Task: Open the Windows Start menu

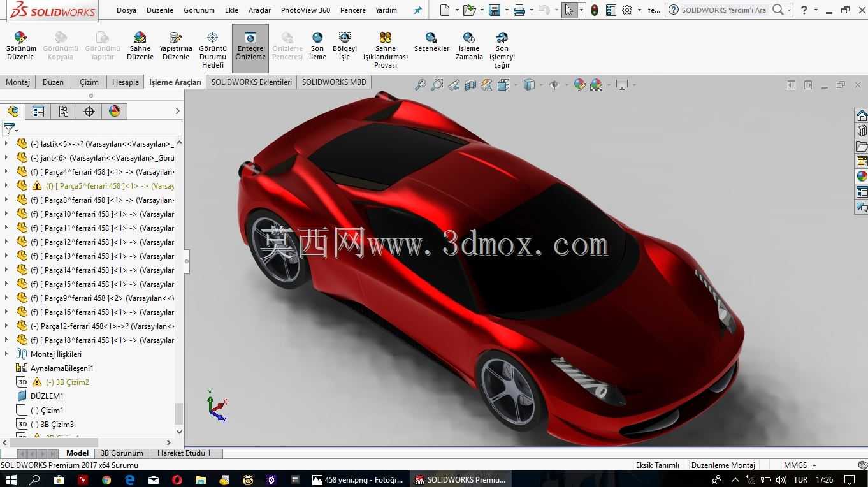Action: [x=11, y=479]
